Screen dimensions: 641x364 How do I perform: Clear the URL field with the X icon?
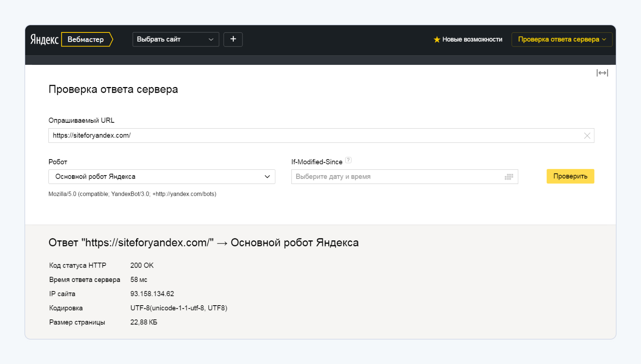coord(587,135)
